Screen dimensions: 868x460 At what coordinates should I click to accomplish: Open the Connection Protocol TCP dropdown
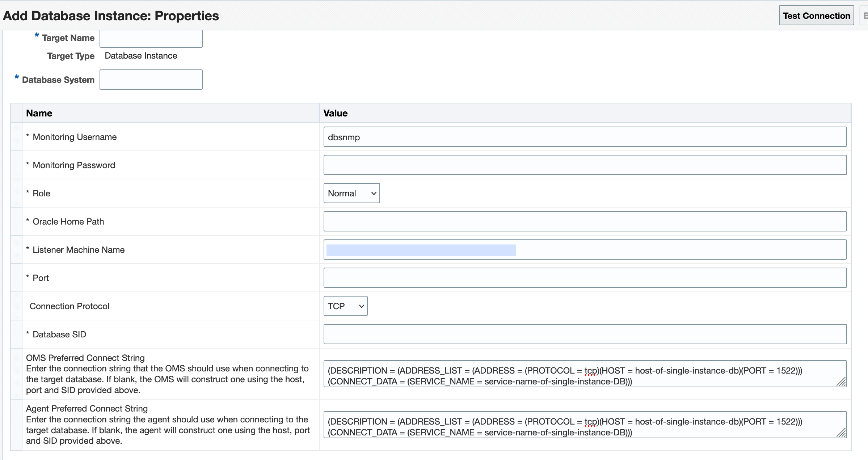345,306
